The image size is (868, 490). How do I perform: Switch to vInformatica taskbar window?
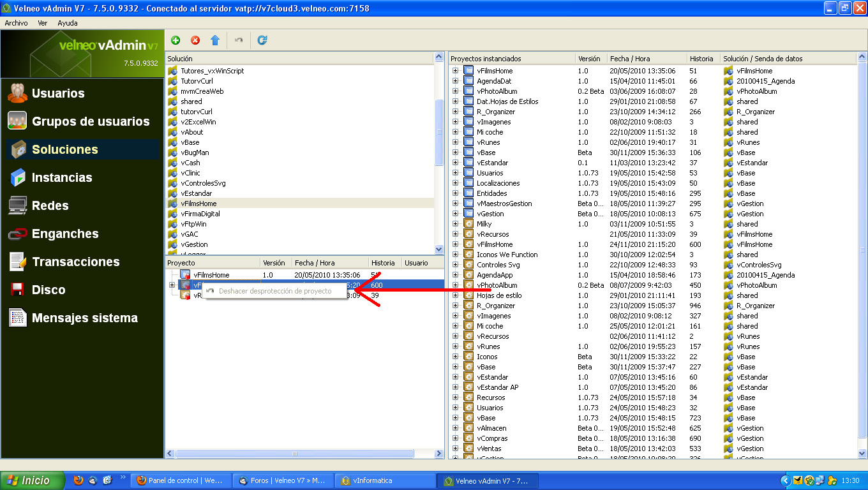pyautogui.click(x=385, y=480)
